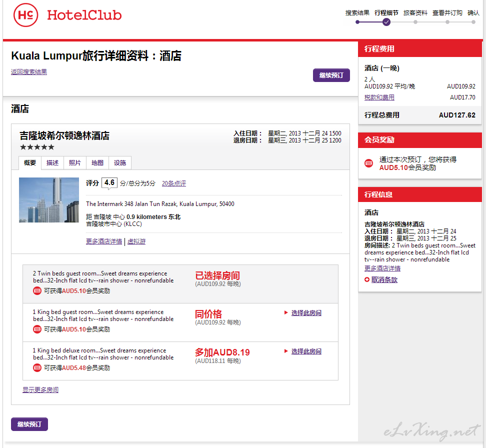Click the hotel skyline thumbnail photo
The height and width of the screenshot is (448, 486).
point(49,200)
